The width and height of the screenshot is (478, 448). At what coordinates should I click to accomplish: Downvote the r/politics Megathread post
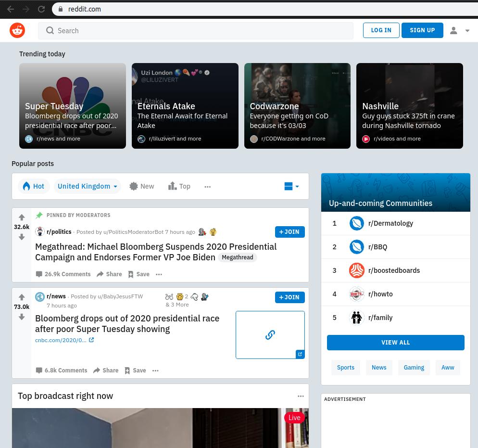coord(22,237)
